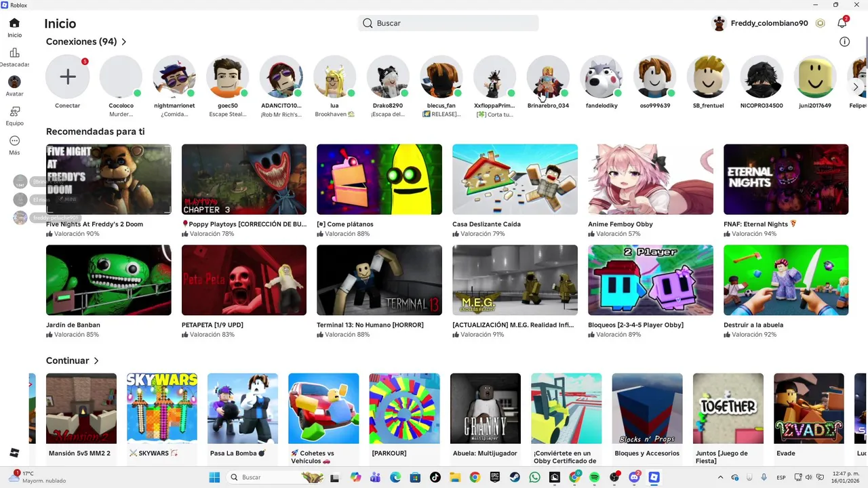Continue playing Pasa La Bomba
868x488 pixels.
click(x=243, y=419)
